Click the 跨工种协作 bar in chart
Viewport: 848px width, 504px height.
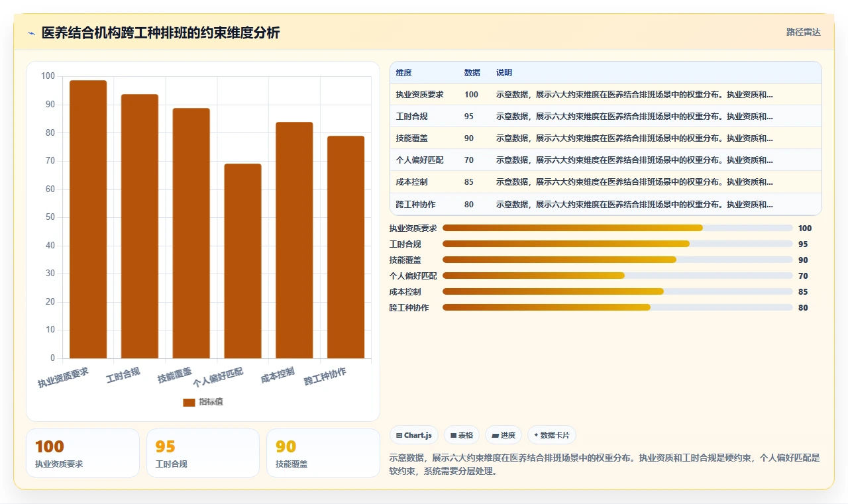tap(346, 247)
